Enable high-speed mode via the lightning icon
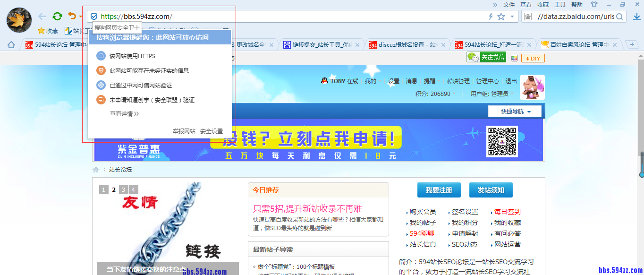This screenshot has height=275, width=644. [491, 16]
